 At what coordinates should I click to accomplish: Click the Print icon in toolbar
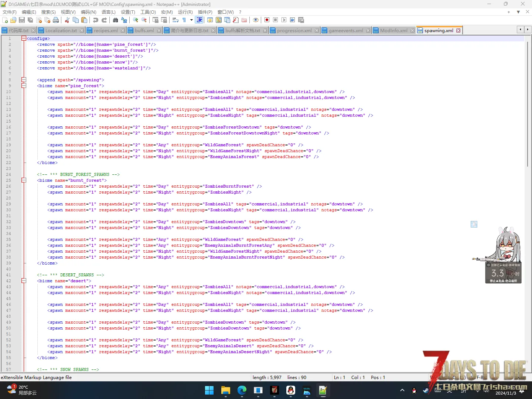tap(56, 20)
